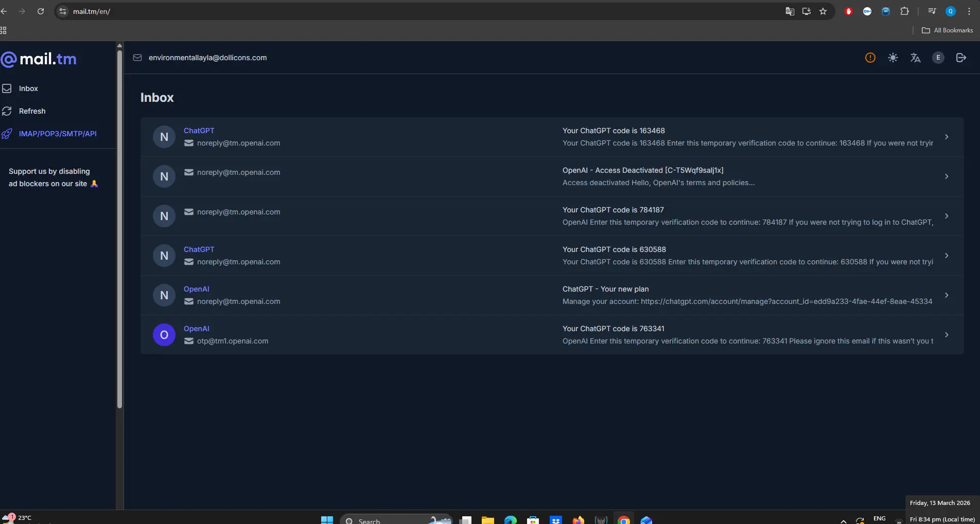Open the account menu 'E' avatar
This screenshot has height=524, width=980.
pos(938,58)
